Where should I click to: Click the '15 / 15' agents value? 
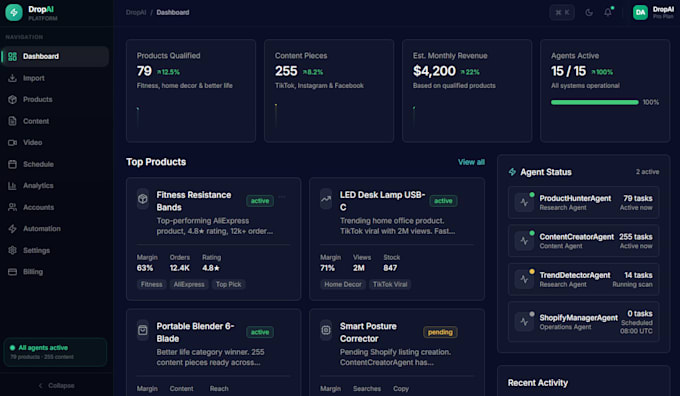tap(568, 71)
